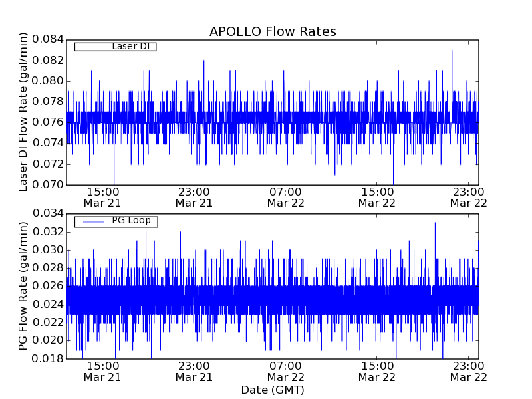Pick the 0.032 tick on PG axis
This screenshot has height=399, width=532.
[x=48, y=232]
